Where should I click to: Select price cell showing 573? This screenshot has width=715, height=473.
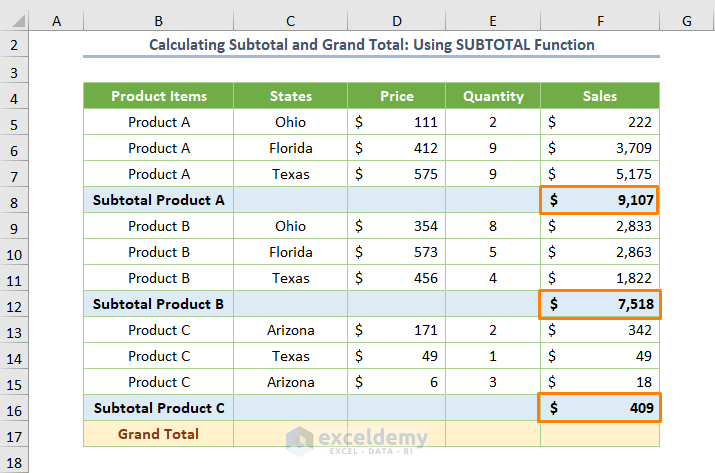(397, 252)
